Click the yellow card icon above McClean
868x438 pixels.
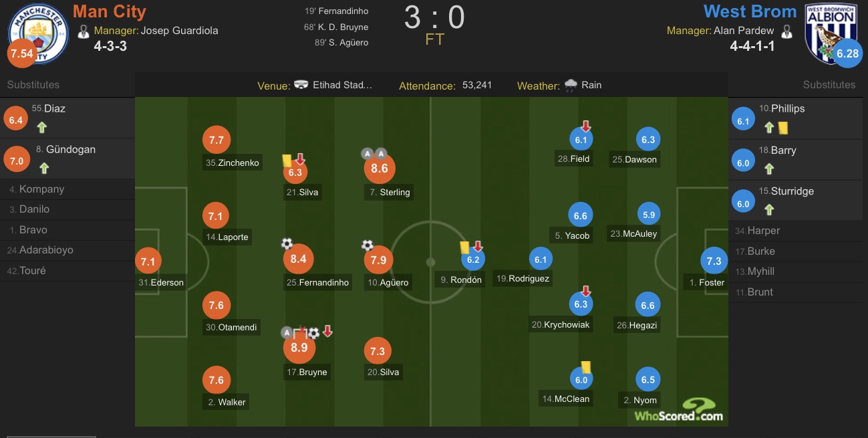coord(585,366)
